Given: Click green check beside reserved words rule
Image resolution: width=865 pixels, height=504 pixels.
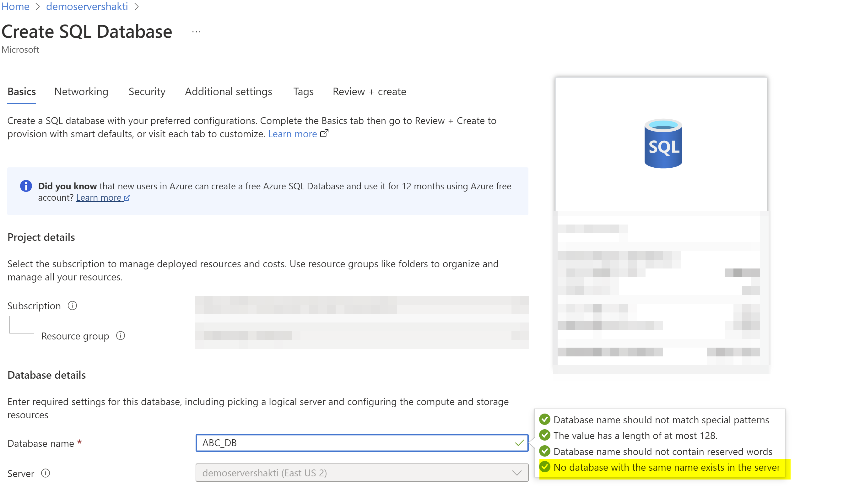Looking at the screenshot, I should point(544,451).
